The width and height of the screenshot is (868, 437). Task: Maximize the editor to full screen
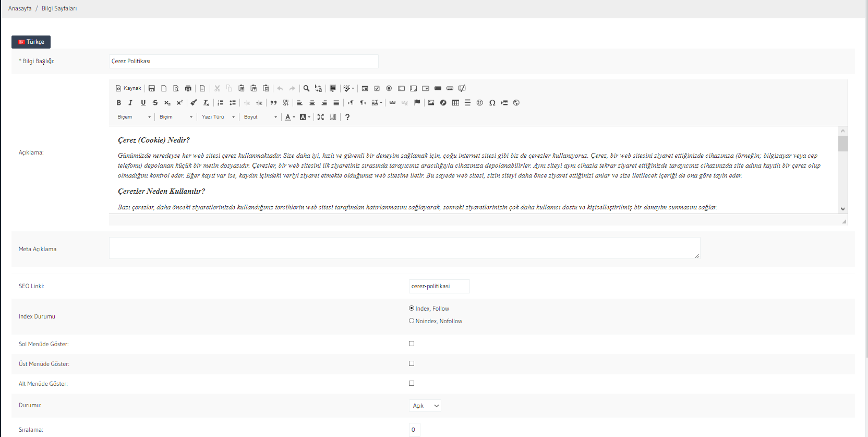[321, 117]
